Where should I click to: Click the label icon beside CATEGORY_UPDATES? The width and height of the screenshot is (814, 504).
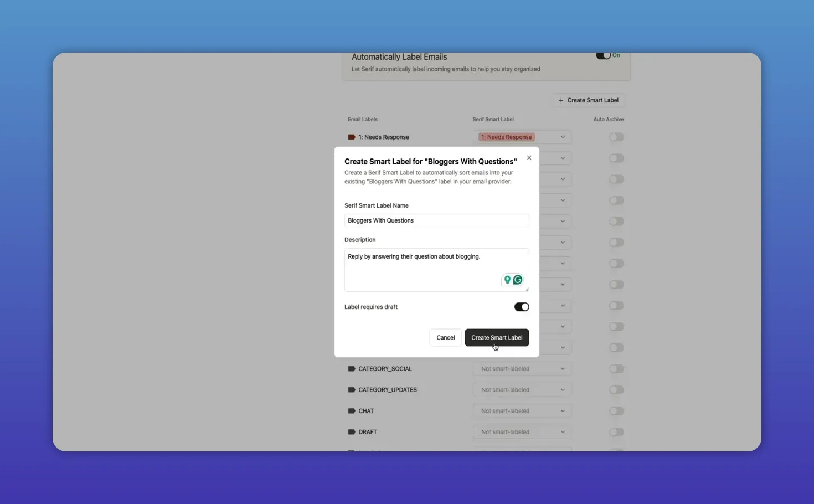(x=351, y=390)
